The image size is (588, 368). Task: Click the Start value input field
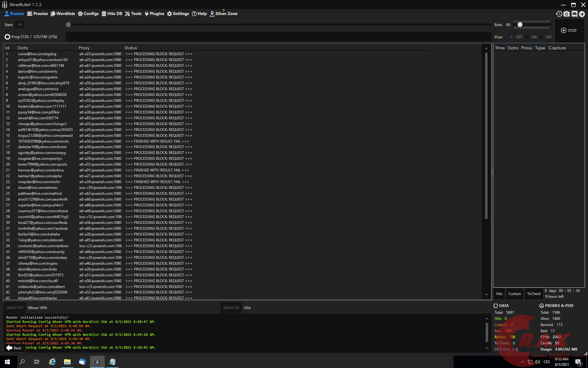click(19, 25)
